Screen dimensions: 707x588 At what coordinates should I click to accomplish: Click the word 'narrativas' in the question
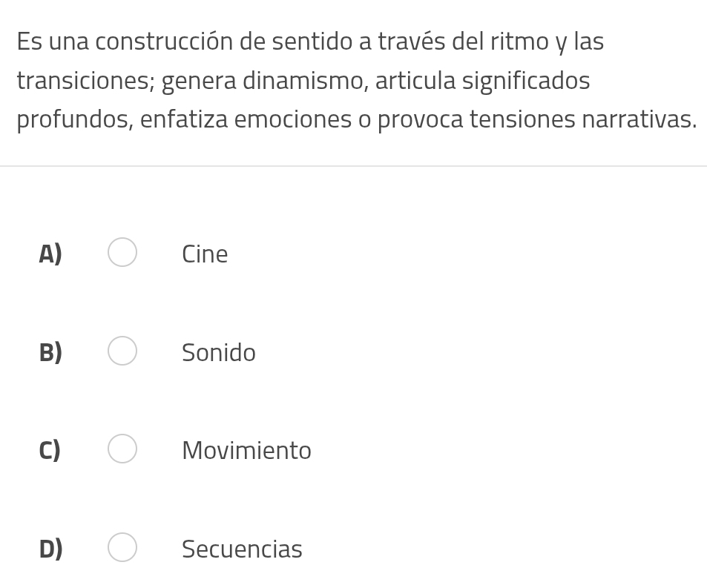637,119
